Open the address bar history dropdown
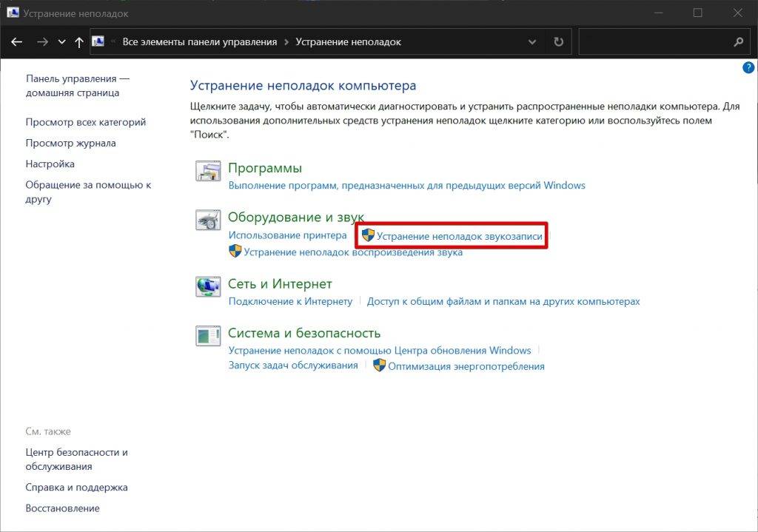The width and height of the screenshot is (758, 532). coord(531,42)
